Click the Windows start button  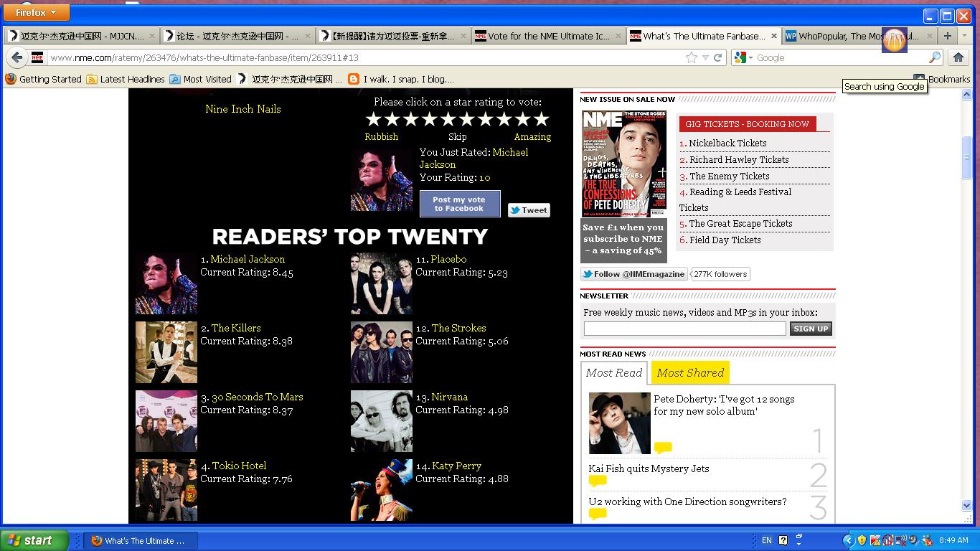(x=34, y=540)
